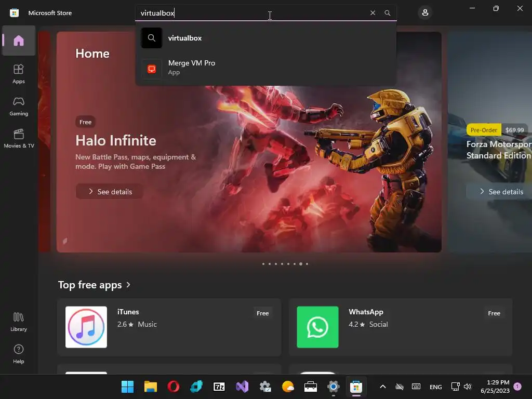Click the Pre-Order badge on Forza banner
The height and width of the screenshot is (399, 532).
pos(484,130)
